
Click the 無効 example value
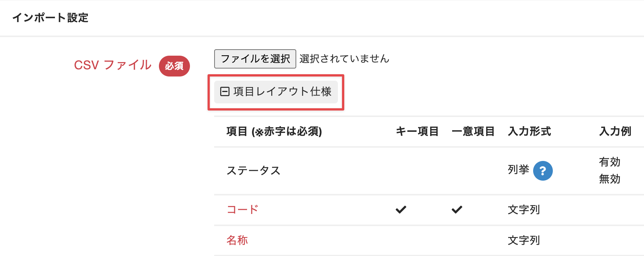click(609, 179)
